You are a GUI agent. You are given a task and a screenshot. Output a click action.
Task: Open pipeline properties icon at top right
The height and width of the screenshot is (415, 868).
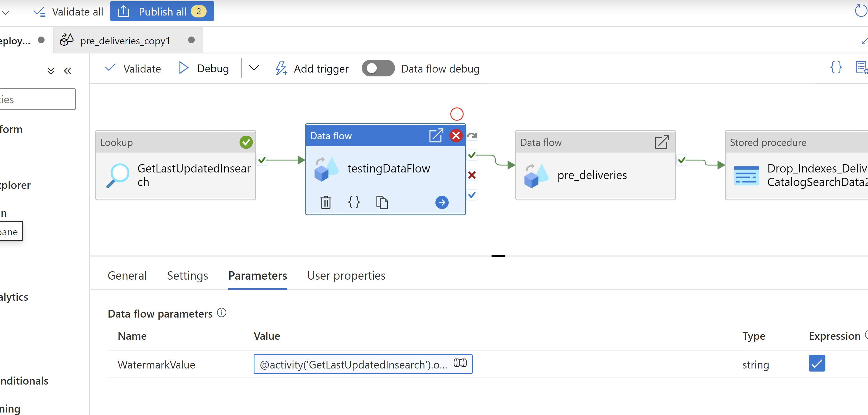862,67
